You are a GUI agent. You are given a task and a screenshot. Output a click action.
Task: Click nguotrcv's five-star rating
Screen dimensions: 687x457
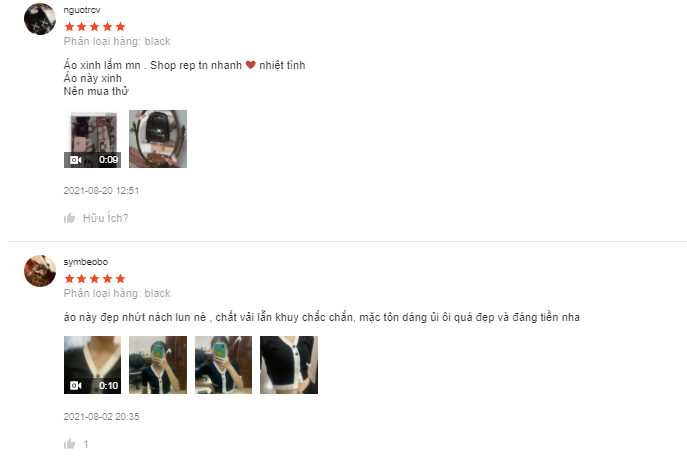95,27
